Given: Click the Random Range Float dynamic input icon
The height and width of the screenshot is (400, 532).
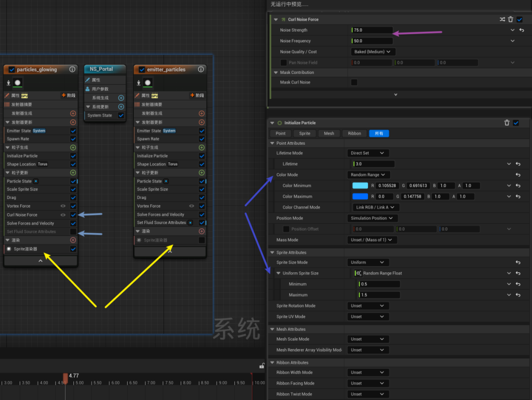Looking at the screenshot, I should (x=358, y=273).
